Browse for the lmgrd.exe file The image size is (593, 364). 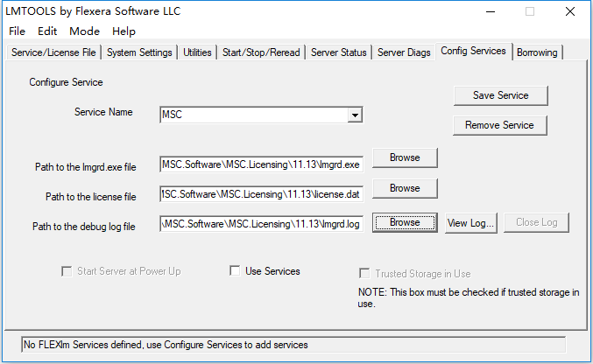(405, 157)
